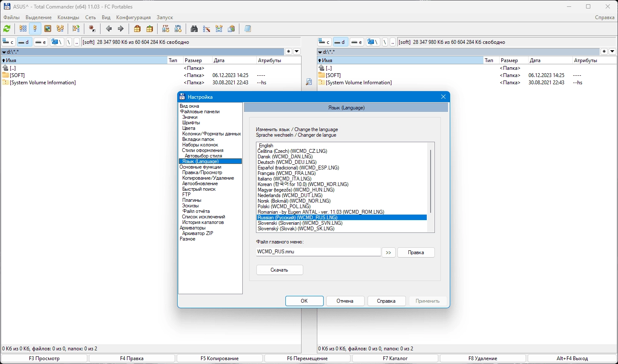Screen dimensions: 618x364
Task: Click the unpack files box icon
Action: pos(149,29)
